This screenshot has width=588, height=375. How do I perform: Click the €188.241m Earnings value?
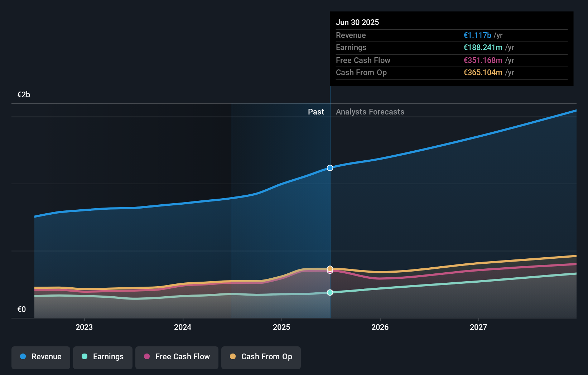click(483, 48)
